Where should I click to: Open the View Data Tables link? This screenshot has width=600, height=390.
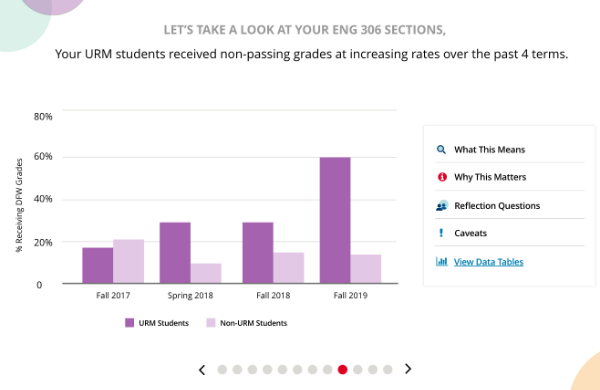[x=489, y=262]
